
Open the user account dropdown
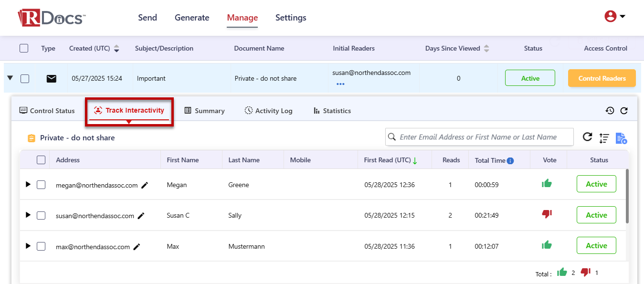click(615, 17)
